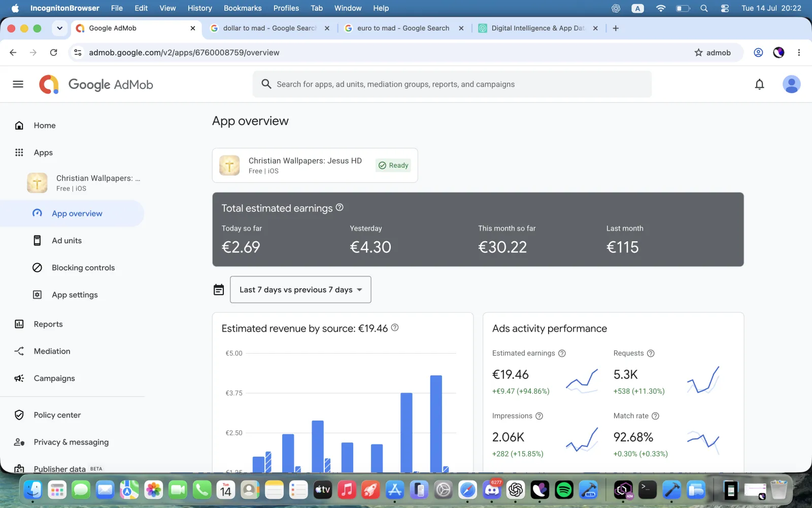Viewport: 812px width, 508px height.
Task: Open the hamburger navigation menu
Action: click(x=18, y=84)
